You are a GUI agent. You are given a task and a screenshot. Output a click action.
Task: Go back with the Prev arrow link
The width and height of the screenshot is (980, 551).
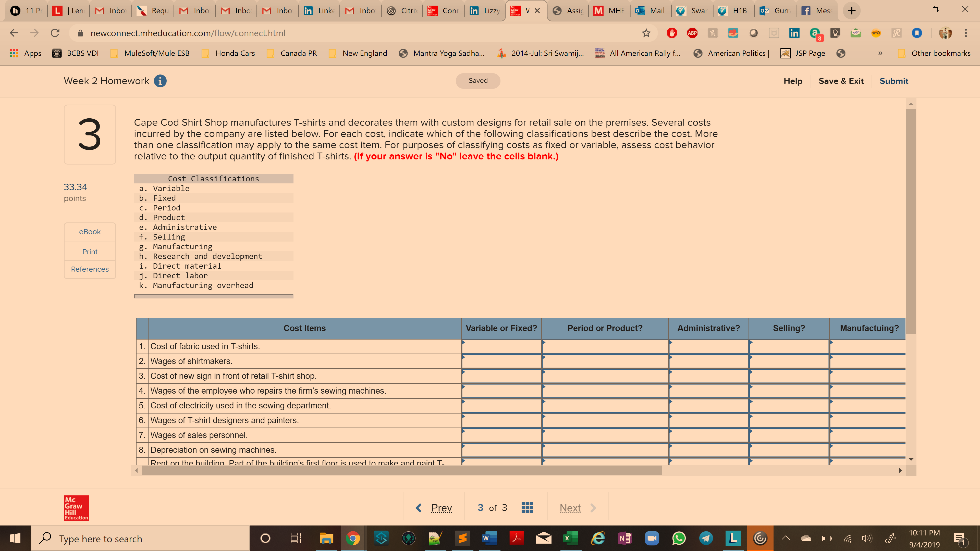tap(434, 508)
